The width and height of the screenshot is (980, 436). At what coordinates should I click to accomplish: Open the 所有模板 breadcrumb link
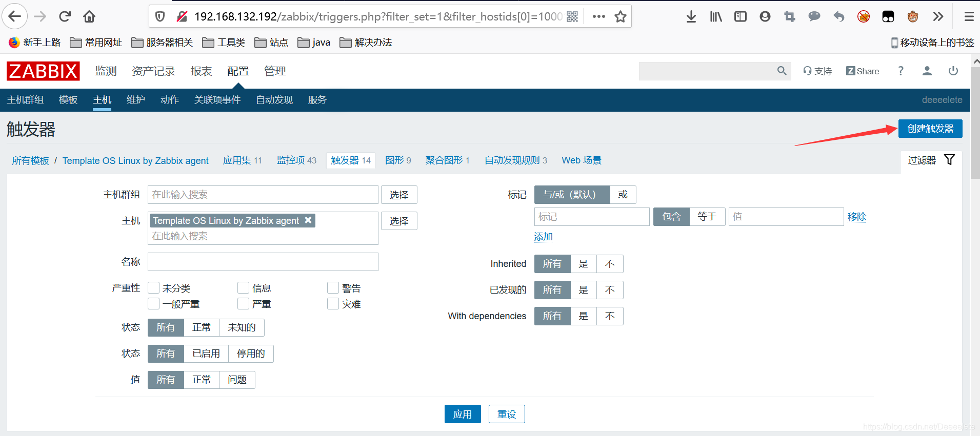30,160
